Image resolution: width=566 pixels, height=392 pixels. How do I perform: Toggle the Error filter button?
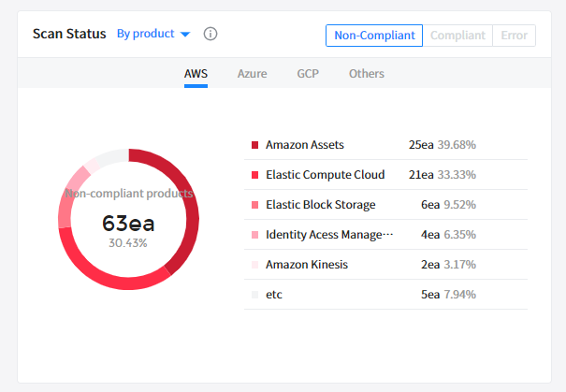pyautogui.click(x=514, y=36)
